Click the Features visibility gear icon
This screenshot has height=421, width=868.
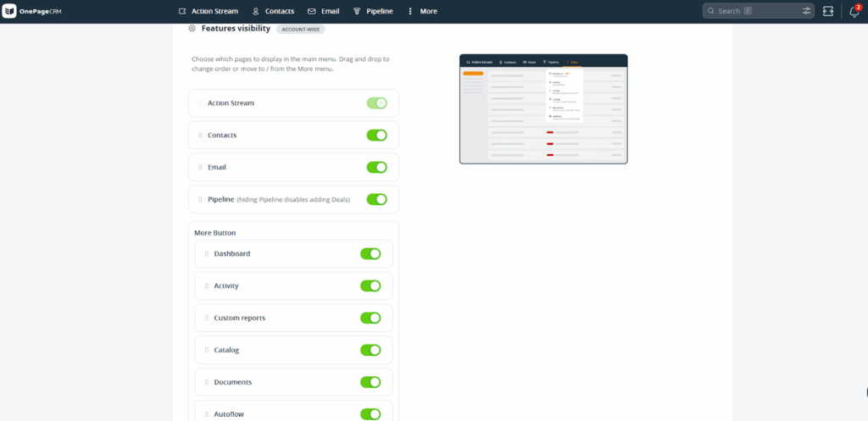192,28
